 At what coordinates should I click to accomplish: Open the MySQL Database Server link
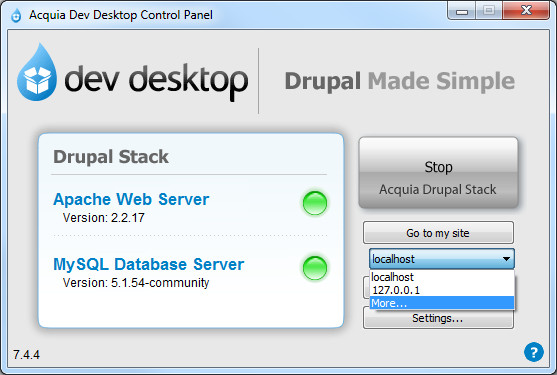click(148, 265)
